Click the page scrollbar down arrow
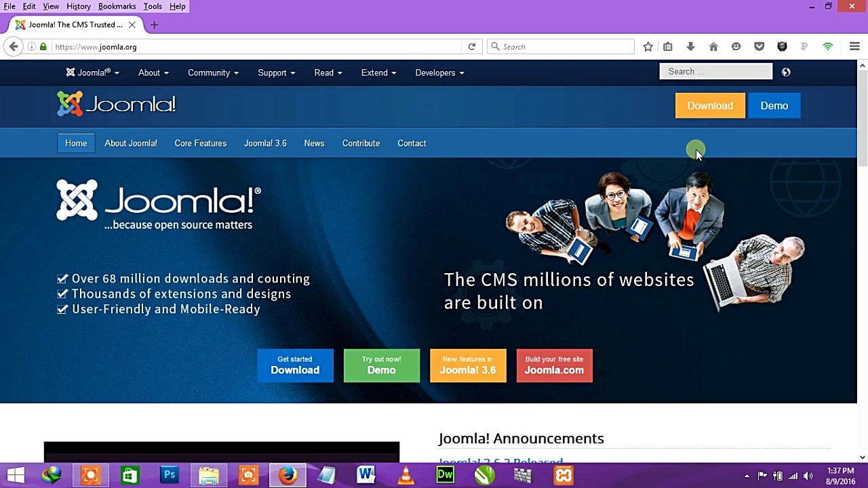 click(863, 457)
